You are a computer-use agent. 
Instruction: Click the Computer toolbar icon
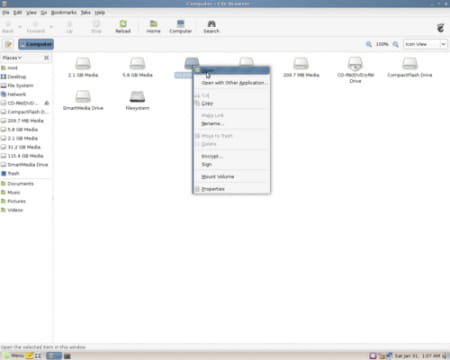[180, 24]
